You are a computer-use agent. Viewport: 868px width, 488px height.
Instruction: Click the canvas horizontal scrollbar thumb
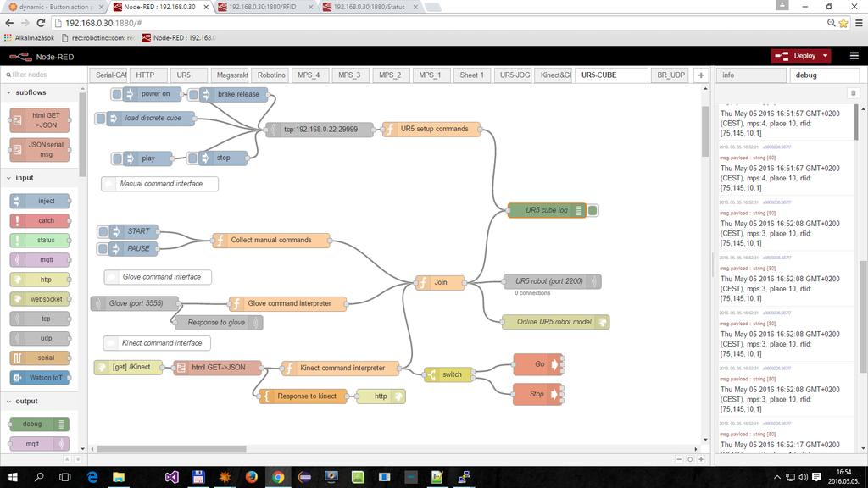click(171, 449)
